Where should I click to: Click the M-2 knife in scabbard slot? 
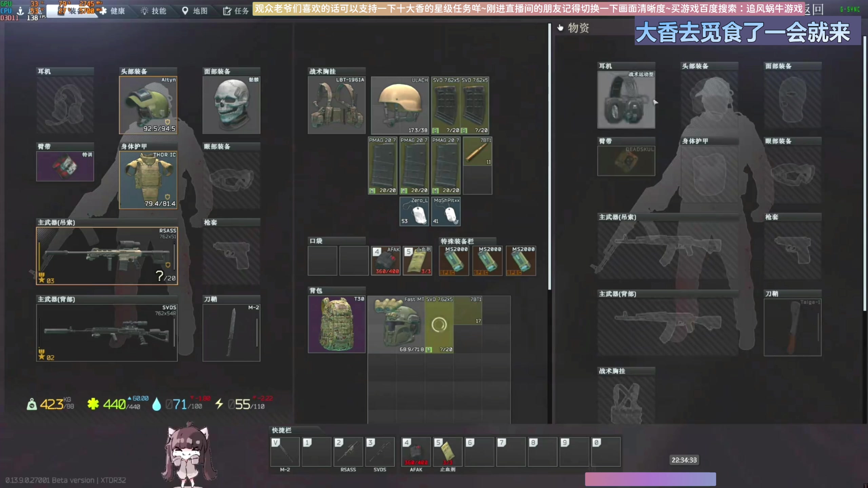(x=231, y=332)
